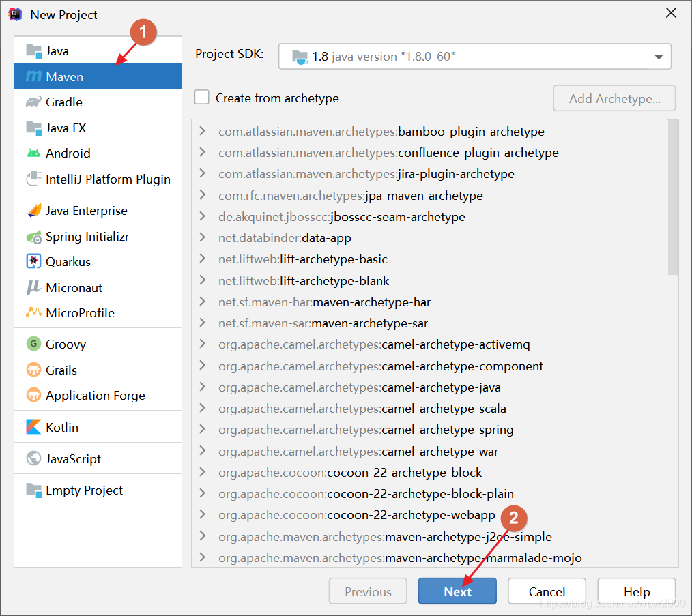Screen dimensions: 692x616
Task: Expand net.databinder data-app node
Action: 202,237
